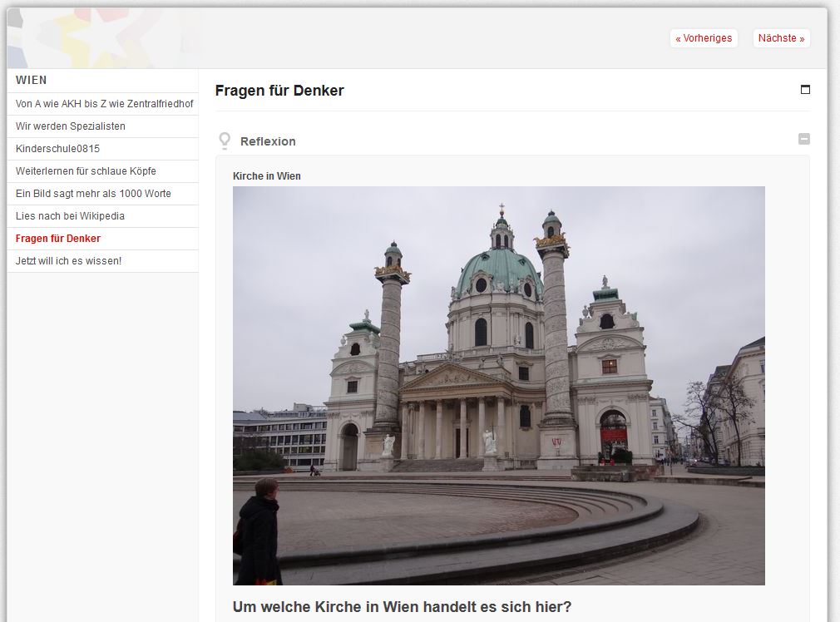Select the active 'Fragen für Denker' menu item

[103, 239]
